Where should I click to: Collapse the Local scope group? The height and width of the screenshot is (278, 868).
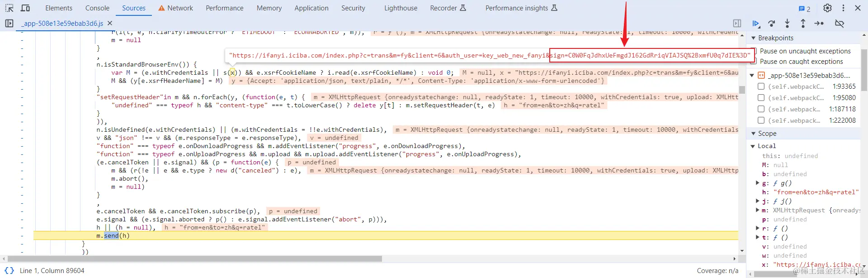click(753, 146)
